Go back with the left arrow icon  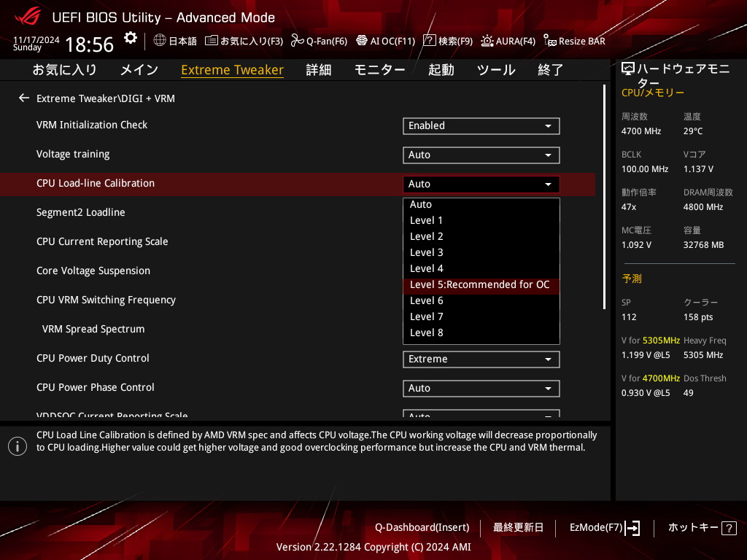(x=24, y=98)
